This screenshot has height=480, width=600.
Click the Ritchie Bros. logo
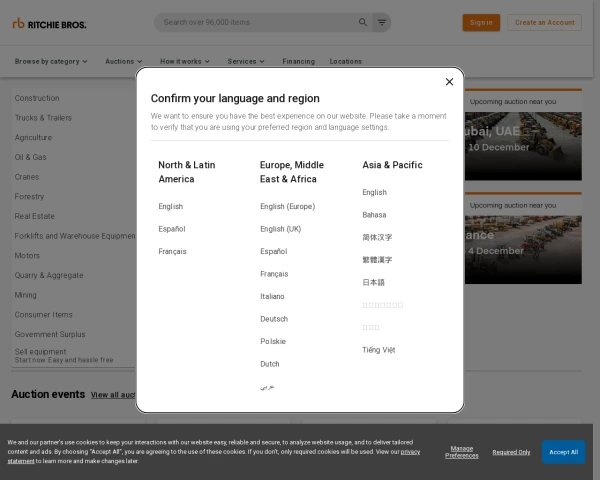tap(49, 22)
